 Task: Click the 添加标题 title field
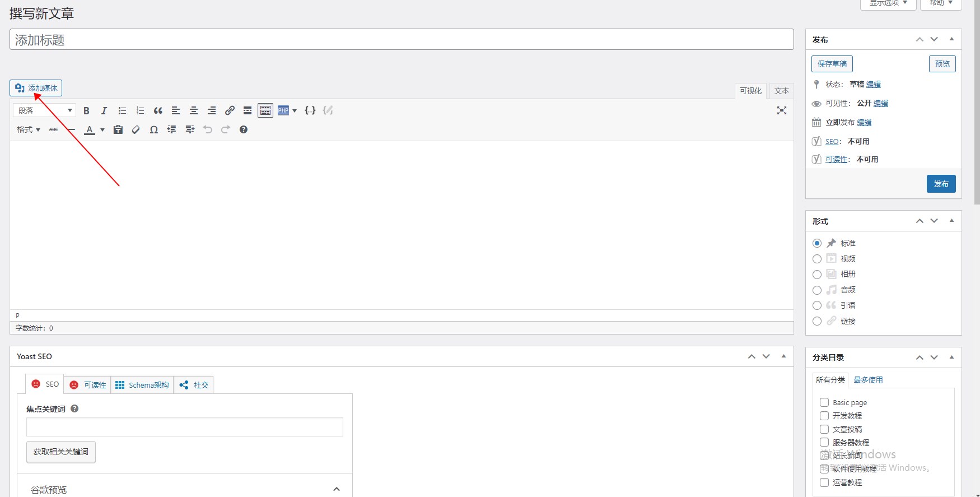coord(402,39)
